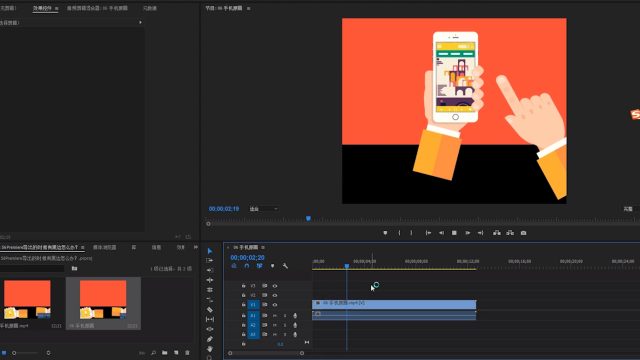Delete selected project item trash

click(187, 353)
